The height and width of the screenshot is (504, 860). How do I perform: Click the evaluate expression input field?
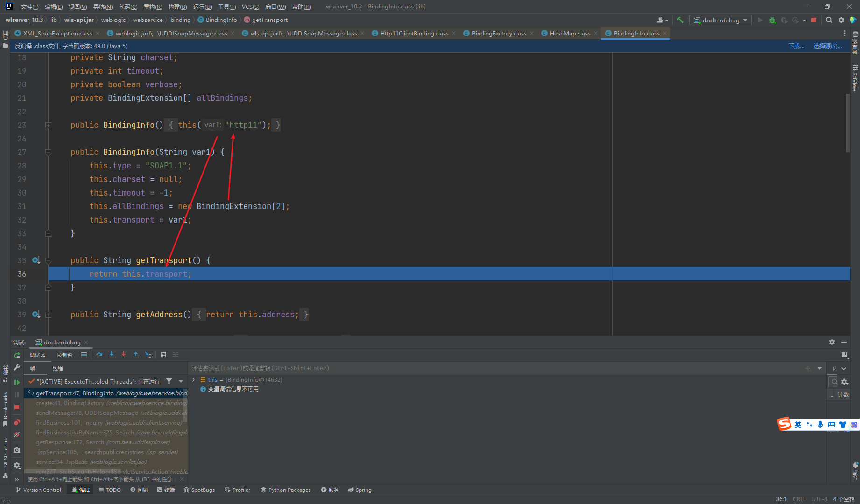[x=496, y=368]
